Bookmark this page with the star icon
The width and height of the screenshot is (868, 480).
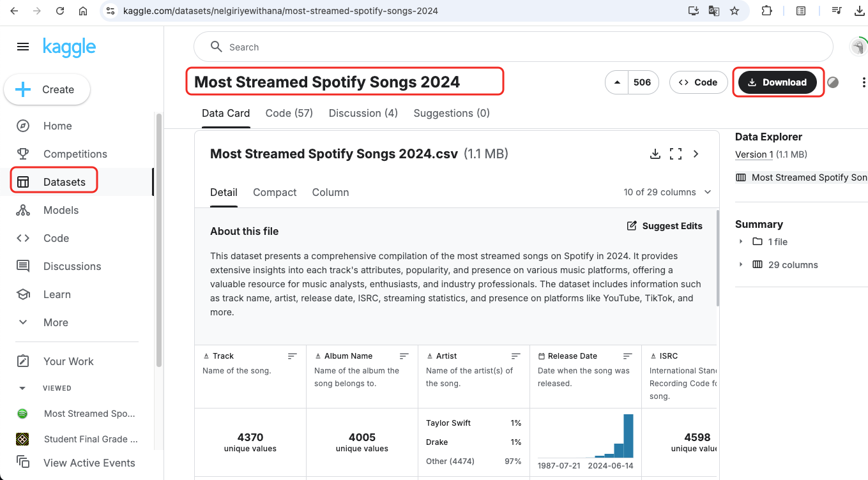pyautogui.click(x=735, y=11)
